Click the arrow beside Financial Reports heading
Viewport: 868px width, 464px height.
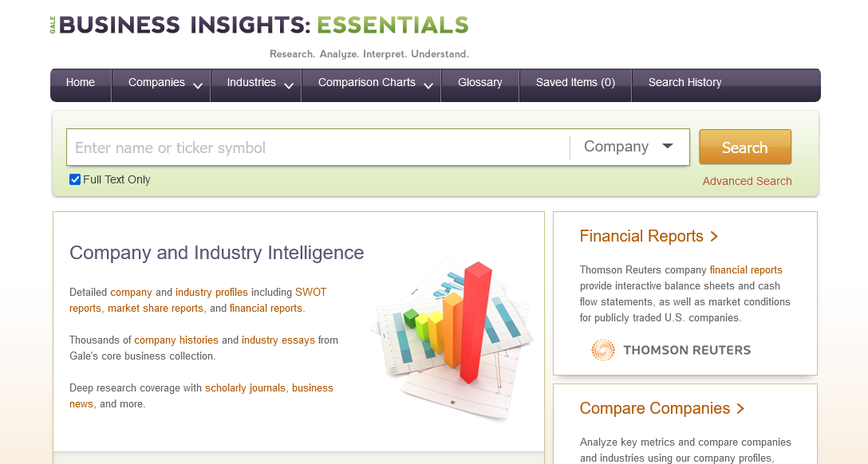[x=714, y=237]
